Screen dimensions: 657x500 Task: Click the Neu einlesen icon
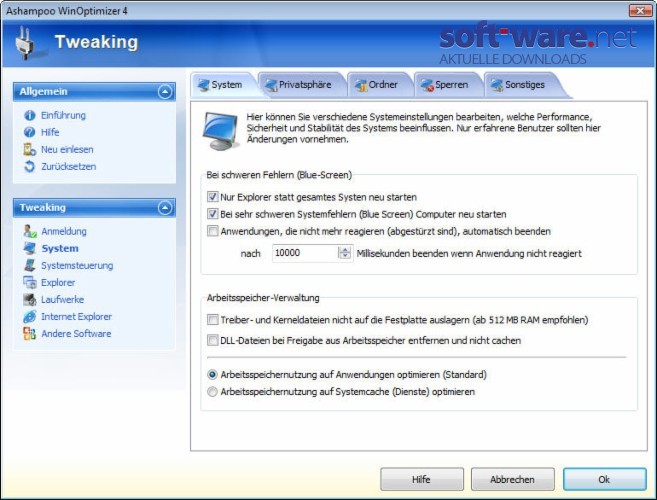pyautogui.click(x=29, y=150)
